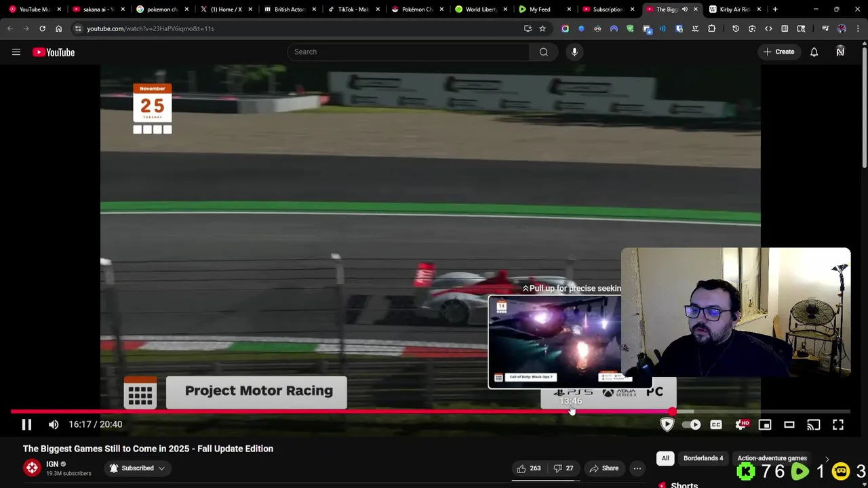The image size is (868, 488).
Task: Reload the page
Action: pos(42,28)
